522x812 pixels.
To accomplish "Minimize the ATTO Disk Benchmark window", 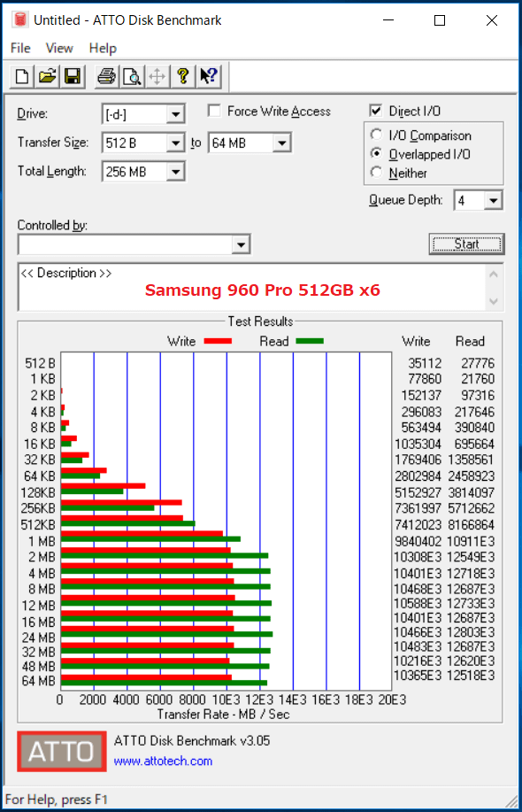I will 388,20.
